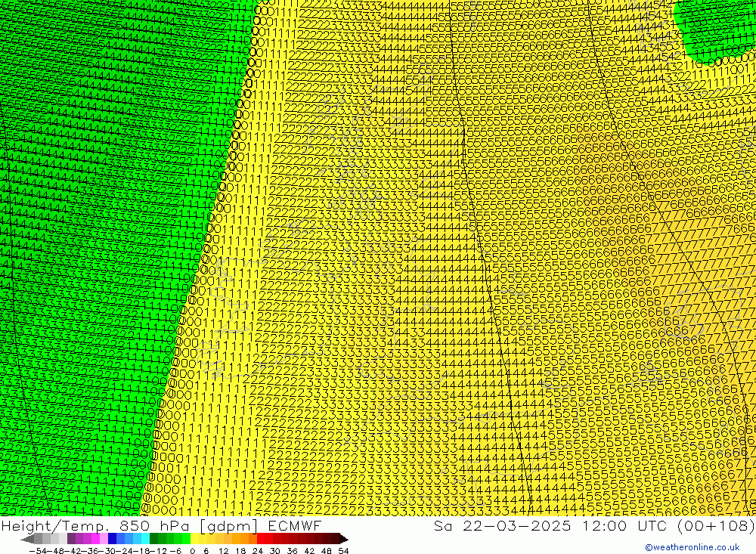Click the '12' legend scale label
Screen dimensions: 756x554
(x=223, y=551)
